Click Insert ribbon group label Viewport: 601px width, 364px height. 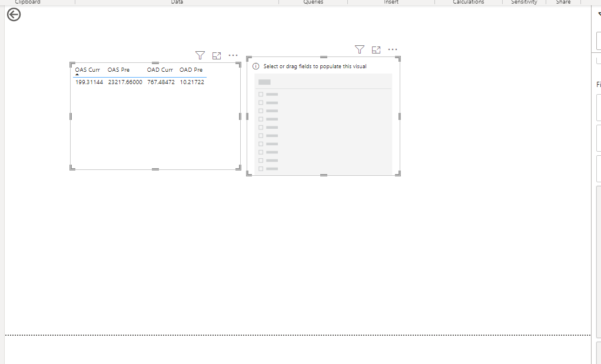[391, 2]
